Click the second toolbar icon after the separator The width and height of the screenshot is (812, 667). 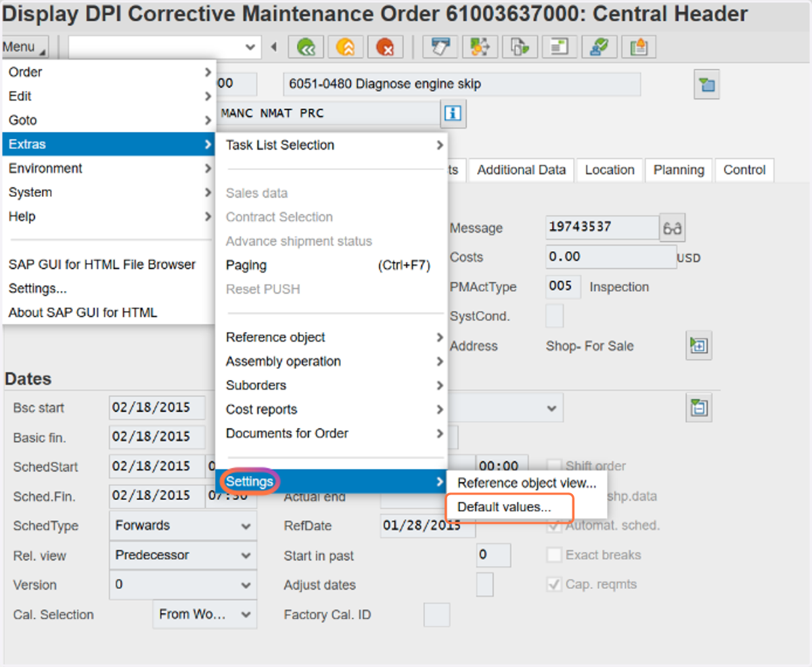480,47
